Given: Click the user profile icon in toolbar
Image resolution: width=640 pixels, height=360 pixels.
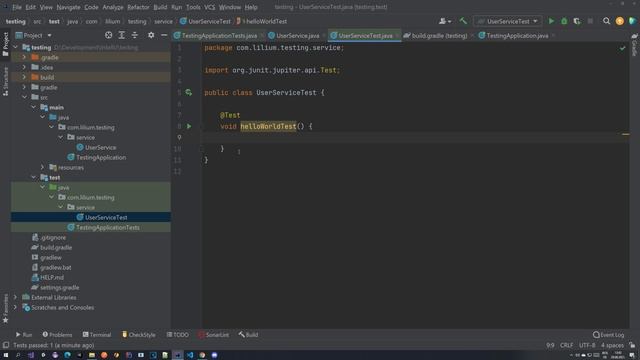Looking at the screenshot, I should tap(444, 21).
